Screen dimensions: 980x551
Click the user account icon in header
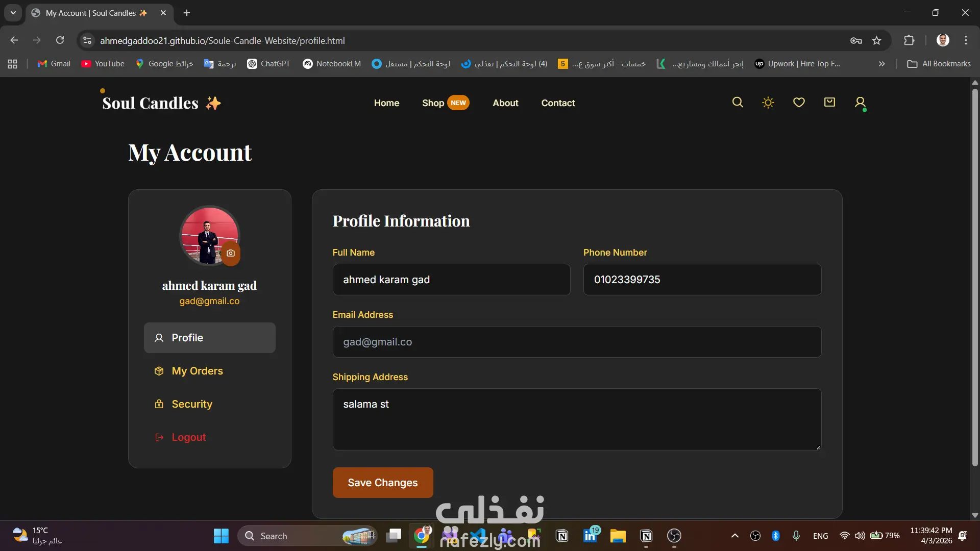(x=860, y=103)
